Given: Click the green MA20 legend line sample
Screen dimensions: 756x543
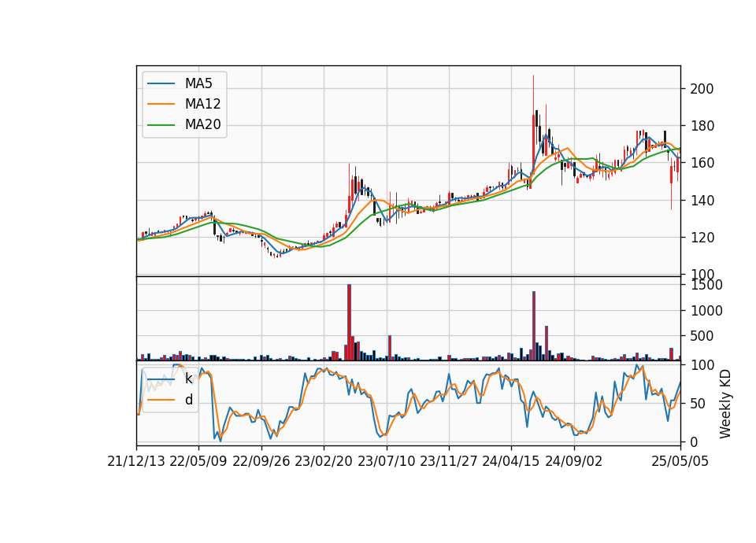Looking at the screenshot, I should 161,125.
